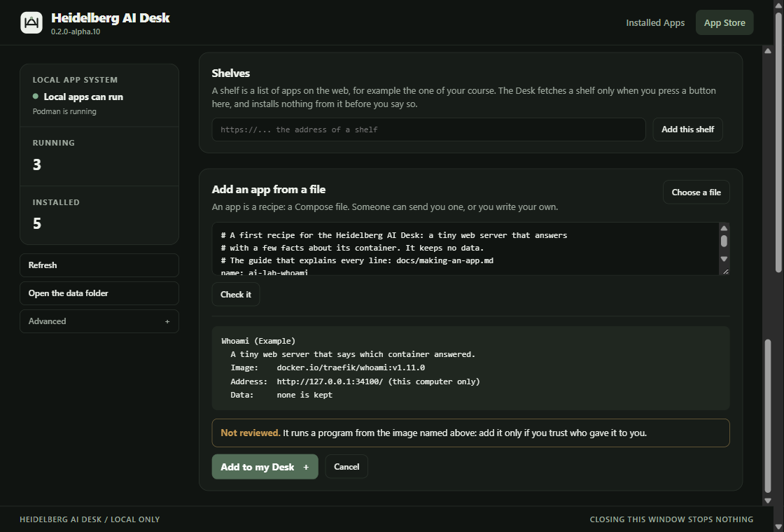Click the green local app status dot
The height and width of the screenshot is (532, 784).
point(36,97)
